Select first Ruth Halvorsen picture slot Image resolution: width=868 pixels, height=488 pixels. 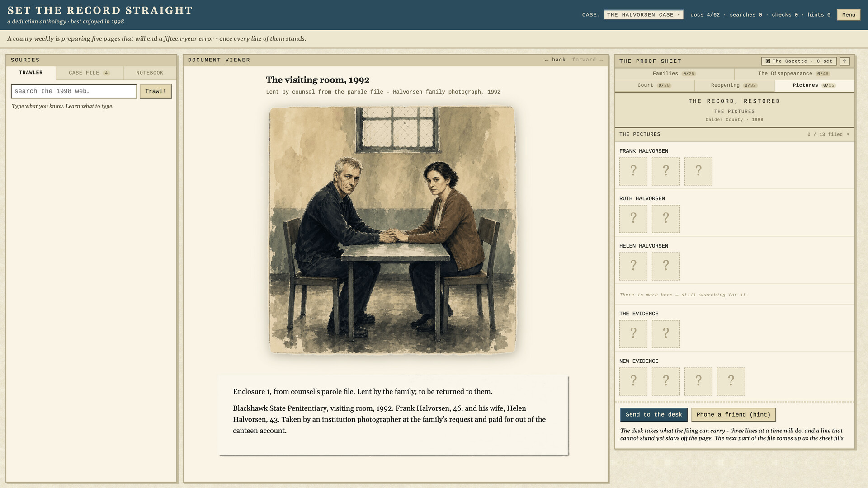click(633, 219)
